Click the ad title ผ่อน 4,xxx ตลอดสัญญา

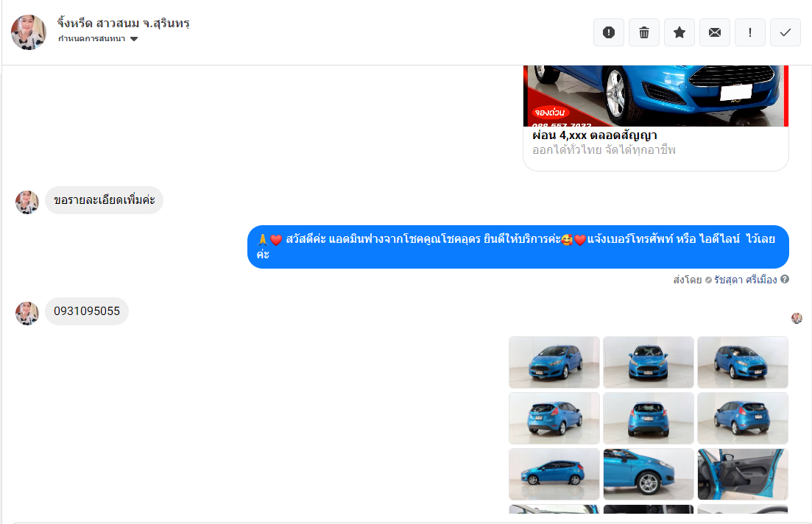[x=595, y=135]
